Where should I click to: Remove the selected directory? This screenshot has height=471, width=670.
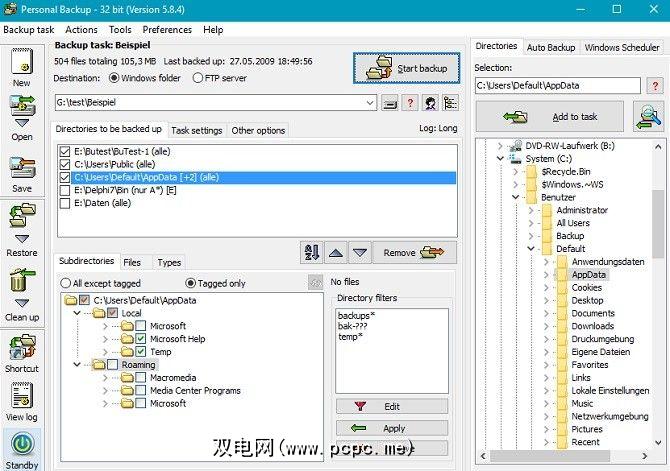coord(414,253)
